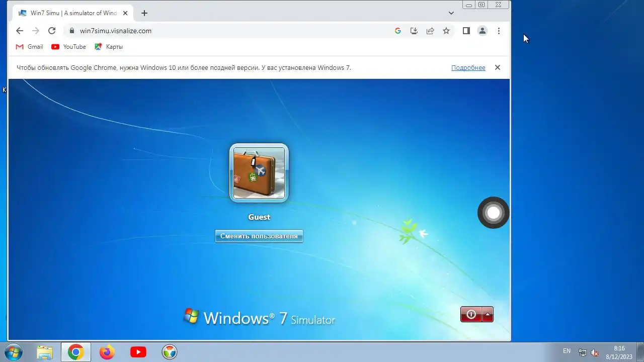
Task: Close the Win7 Simu tab
Action: coord(125,13)
